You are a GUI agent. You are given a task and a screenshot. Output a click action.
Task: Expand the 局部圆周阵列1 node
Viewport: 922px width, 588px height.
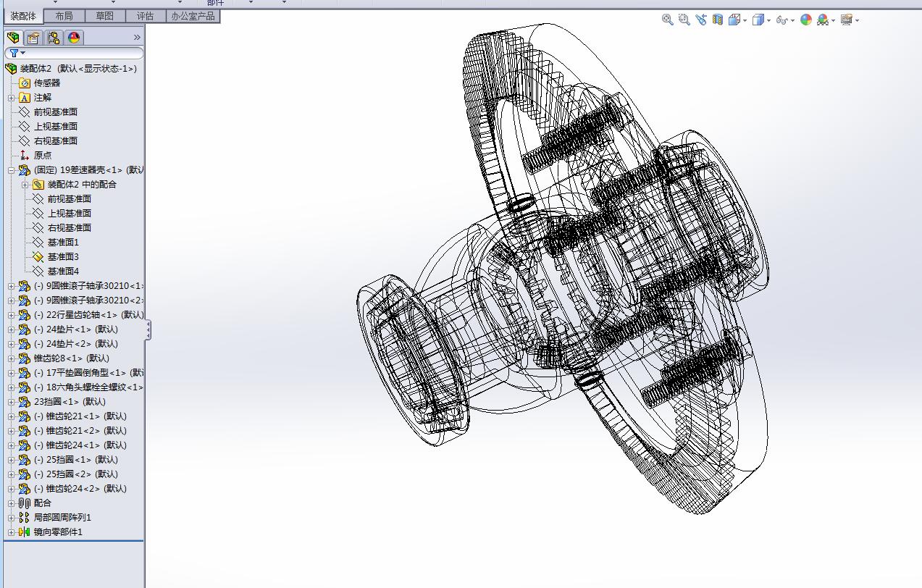(11, 518)
